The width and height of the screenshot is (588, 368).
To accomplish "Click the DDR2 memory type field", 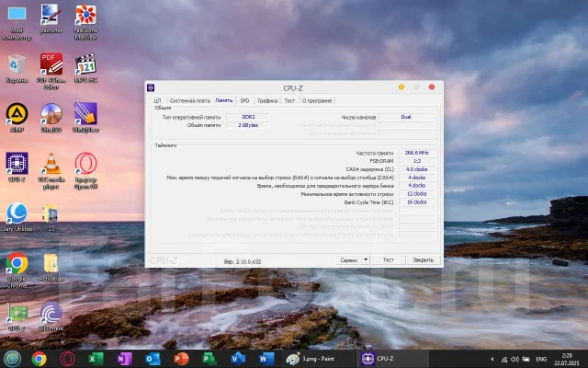I will pyautogui.click(x=248, y=117).
